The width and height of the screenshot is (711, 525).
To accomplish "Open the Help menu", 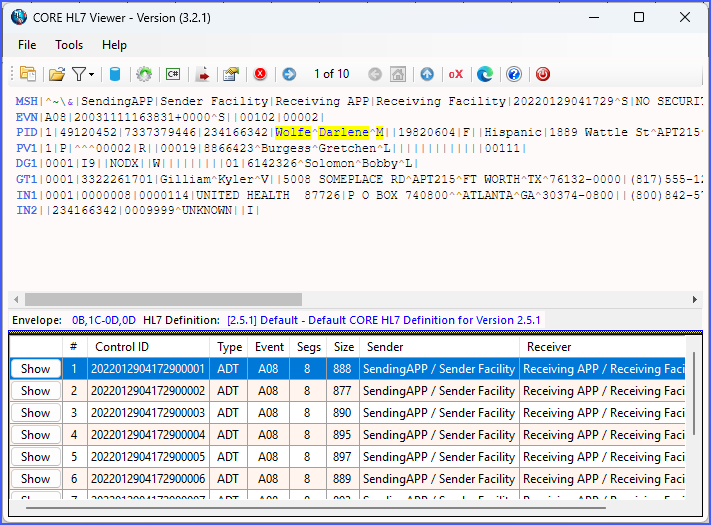I will click(114, 45).
